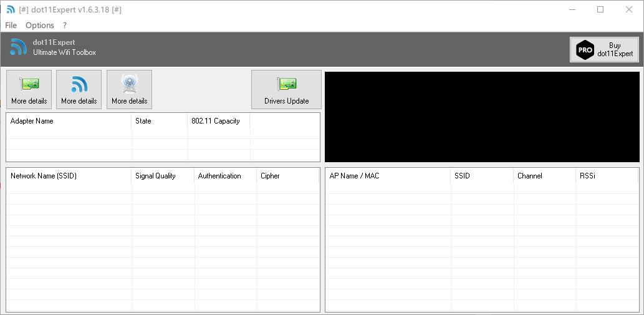Click the dot11Expert logo in the header banner

[x=18, y=47]
